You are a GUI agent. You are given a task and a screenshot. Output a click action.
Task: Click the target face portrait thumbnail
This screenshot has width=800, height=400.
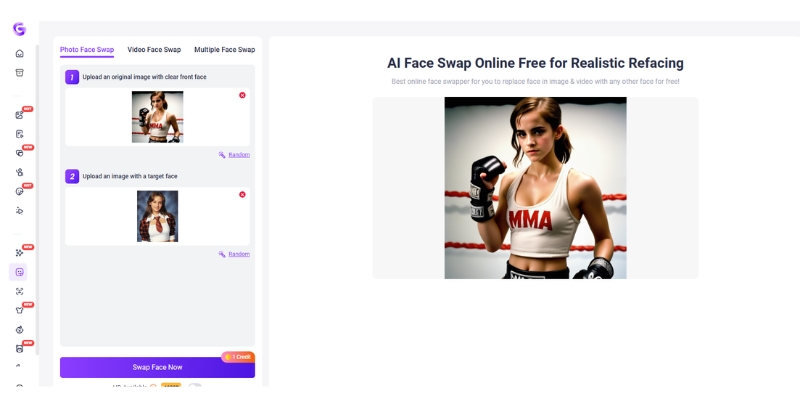158,216
